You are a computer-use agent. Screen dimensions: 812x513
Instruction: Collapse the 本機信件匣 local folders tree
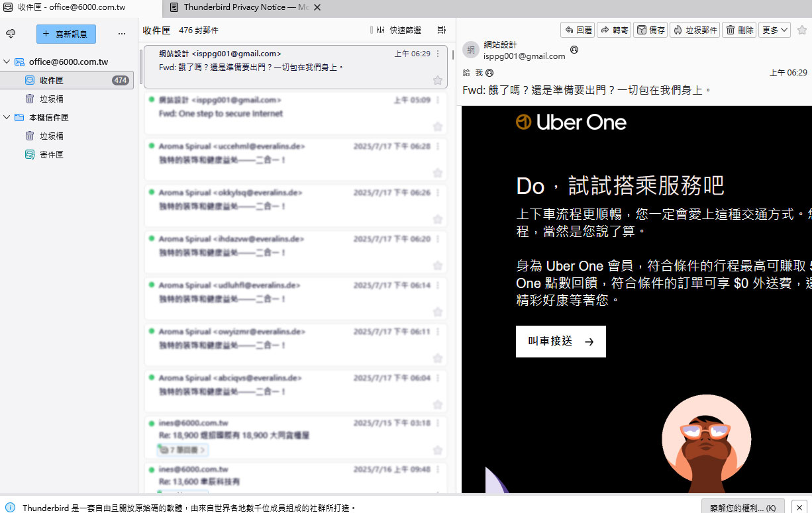pos(7,117)
